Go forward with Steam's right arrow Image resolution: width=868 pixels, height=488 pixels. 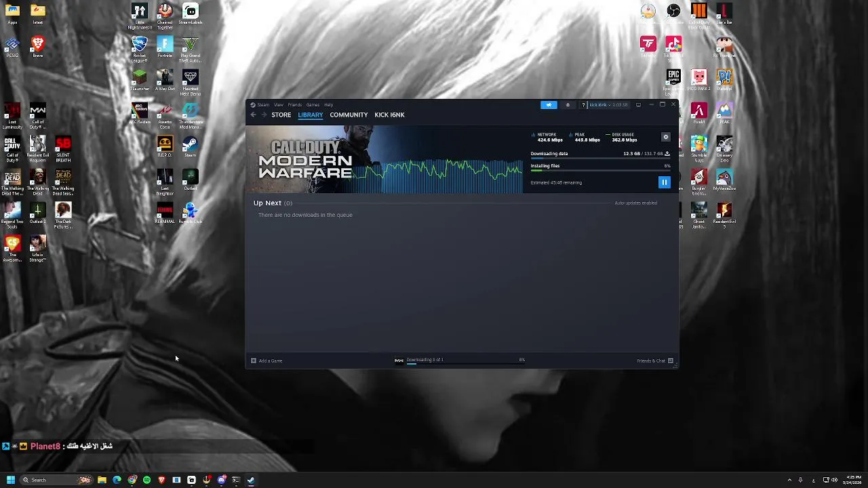[264, 115]
